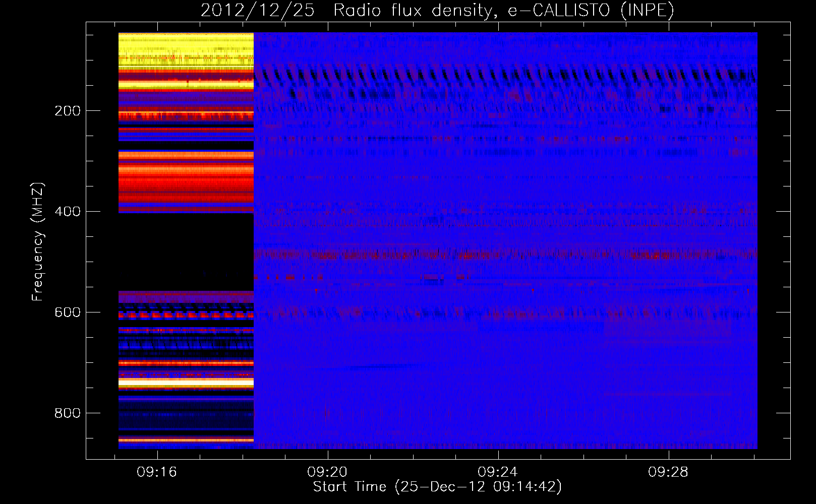Click the 09:20 time tick label
Image resolution: width=816 pixels, height=504 pixels.
coord(327,472)
